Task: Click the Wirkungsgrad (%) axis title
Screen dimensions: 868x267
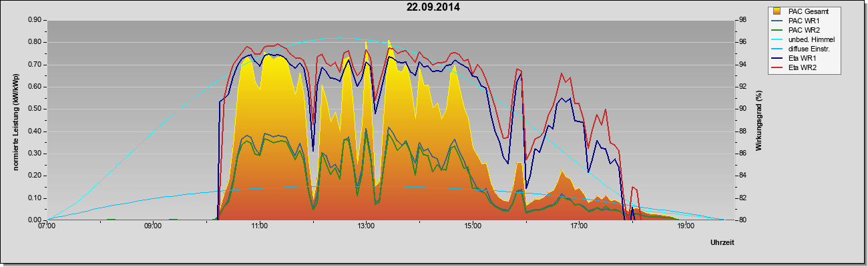Action: pos(758,120)
